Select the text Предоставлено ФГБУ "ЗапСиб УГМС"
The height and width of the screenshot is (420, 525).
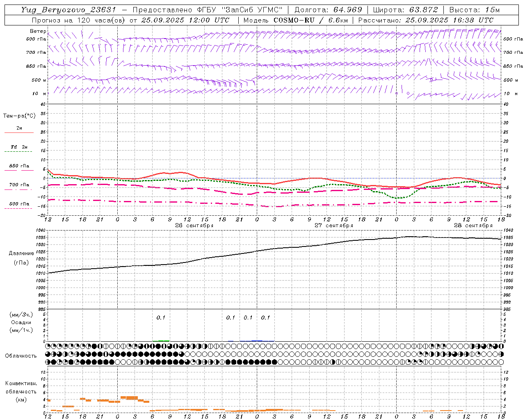[x=207, y=10]
